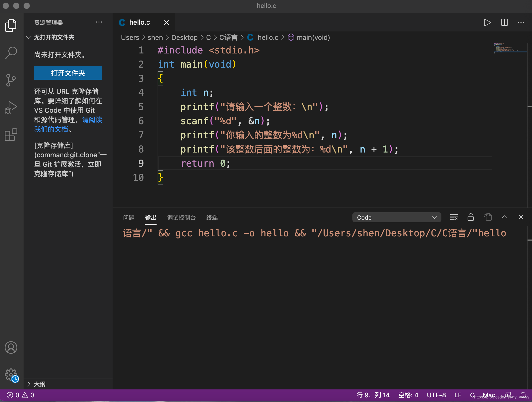Open the Accounts menu icon
The image size is (532, 402).
(x=11, y=347)
